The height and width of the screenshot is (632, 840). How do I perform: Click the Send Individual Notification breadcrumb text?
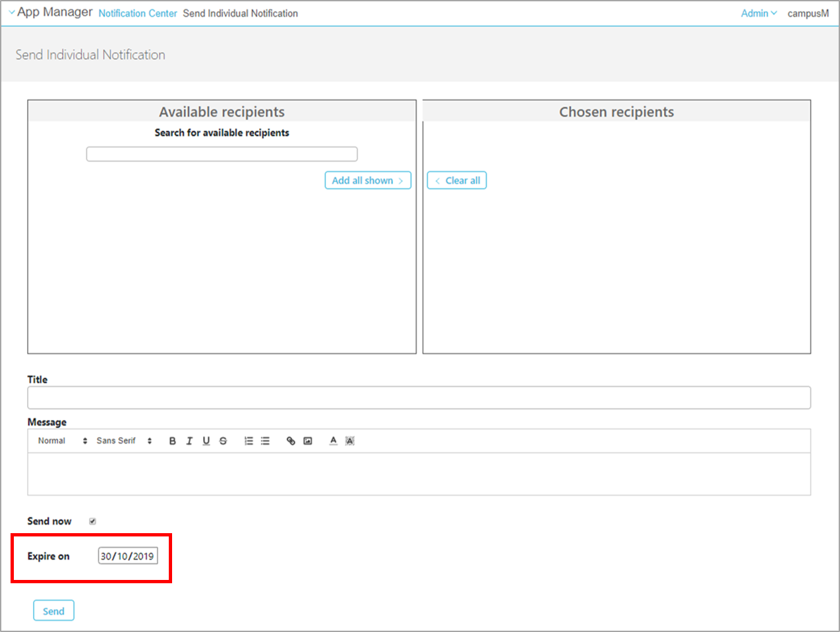click(x=240, y=13)
